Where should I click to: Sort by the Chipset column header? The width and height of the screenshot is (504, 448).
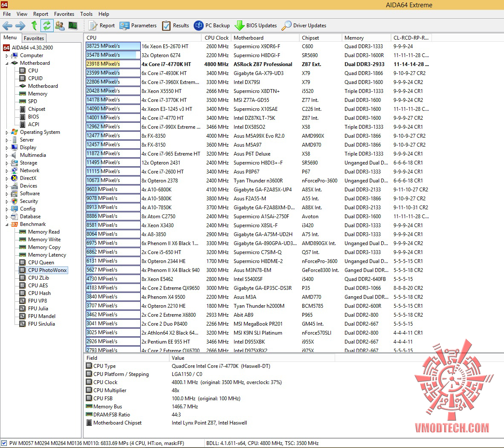[320, 38]
